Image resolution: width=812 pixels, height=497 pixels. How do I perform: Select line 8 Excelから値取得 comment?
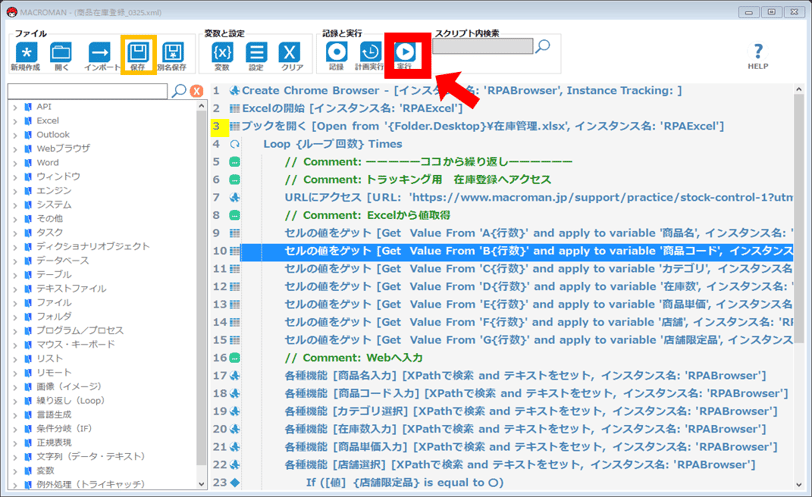(367, 215)
